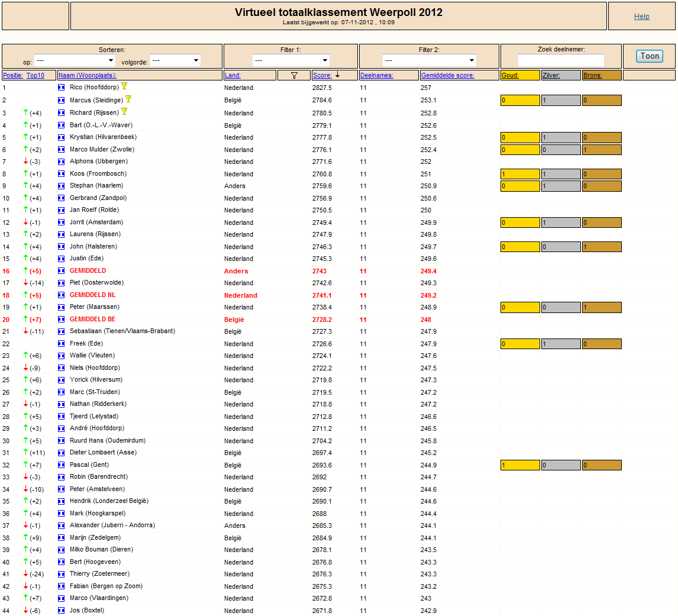This screenshot has height=616, width=678.
Task: Open the blue icon beside Freek (Ede)
Action: (x=62, y=343)
